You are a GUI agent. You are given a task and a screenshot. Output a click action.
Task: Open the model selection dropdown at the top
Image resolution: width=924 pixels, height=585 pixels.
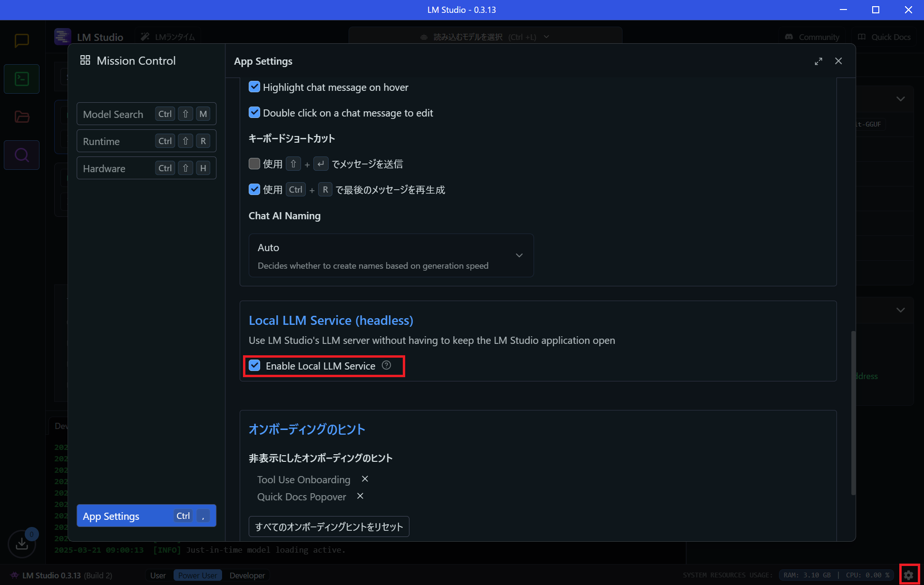pyautogui.click(x=485, y=36)
